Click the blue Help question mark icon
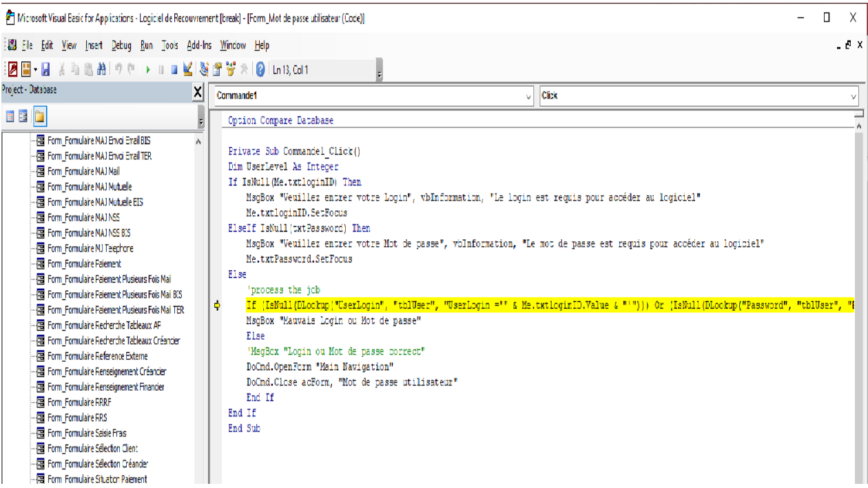 (260, 70)
